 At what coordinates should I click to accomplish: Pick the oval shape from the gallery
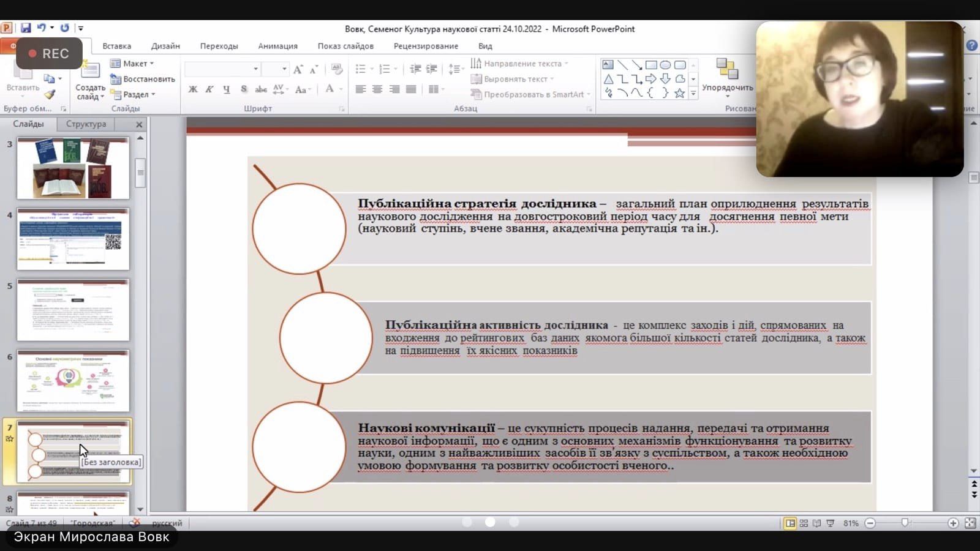coord(665,65)
